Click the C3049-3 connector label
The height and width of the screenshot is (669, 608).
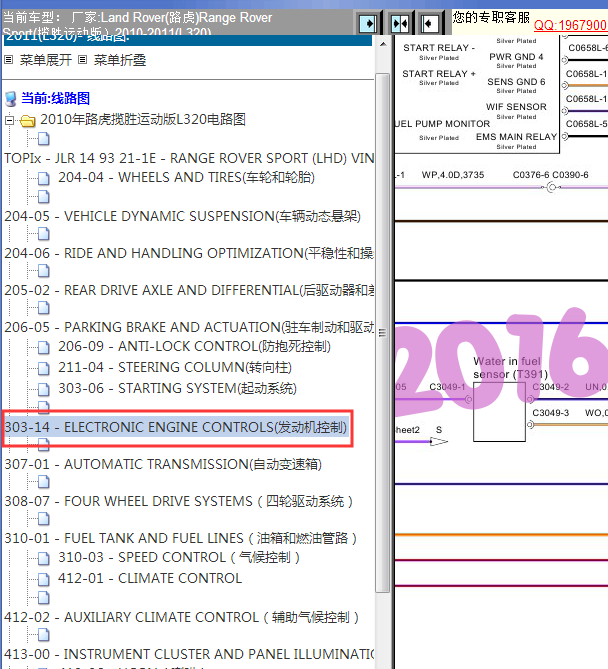point(550,413)
